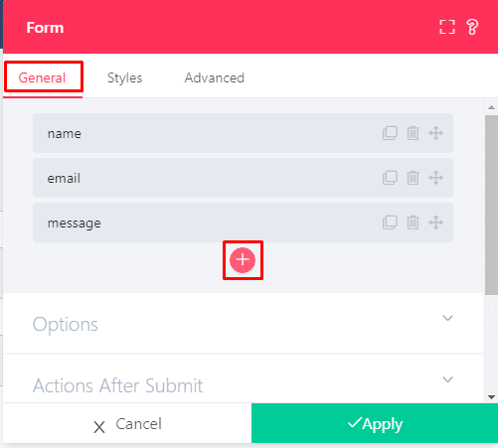
Task: Expand the Actions After Submit section
Action: [x=243, y=379]
